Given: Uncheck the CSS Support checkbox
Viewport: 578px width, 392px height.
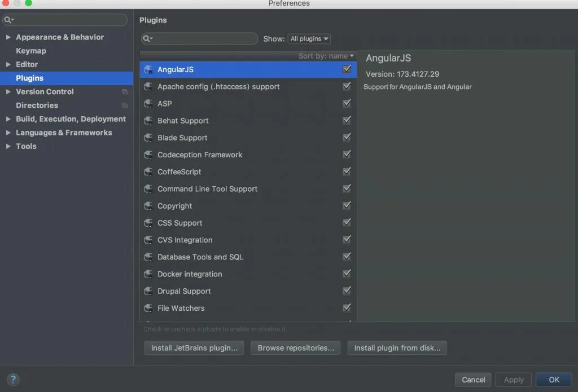Looking at the screenshot, I should pos(347,222).
